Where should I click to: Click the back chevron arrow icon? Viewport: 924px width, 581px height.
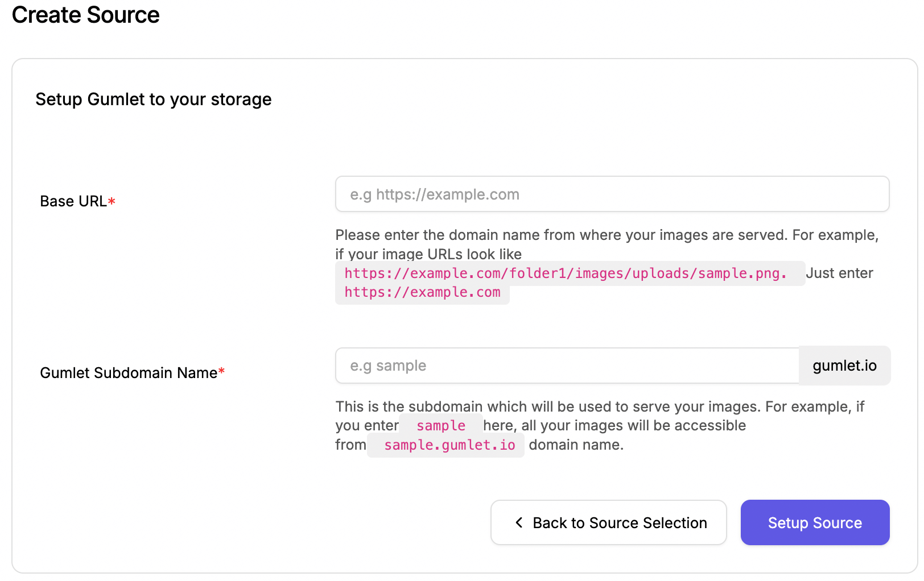coord(518,522)
